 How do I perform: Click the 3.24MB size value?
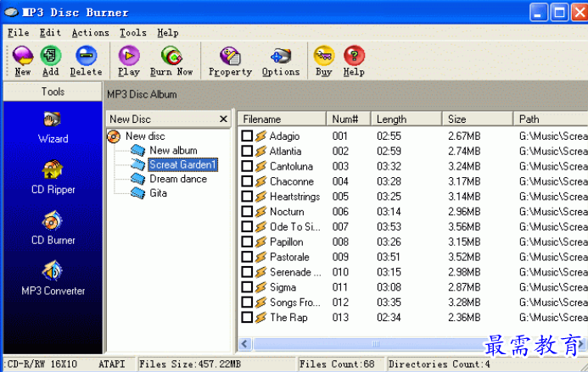click(464, 166)
